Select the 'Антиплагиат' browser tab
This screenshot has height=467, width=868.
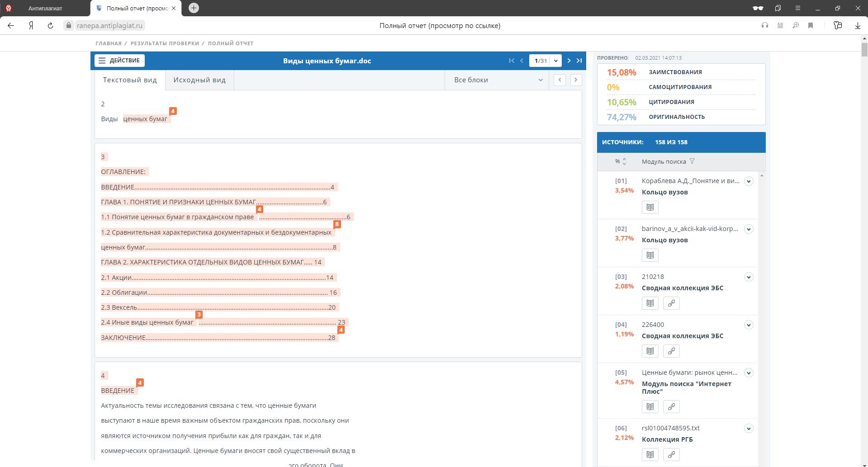(45, 8)
